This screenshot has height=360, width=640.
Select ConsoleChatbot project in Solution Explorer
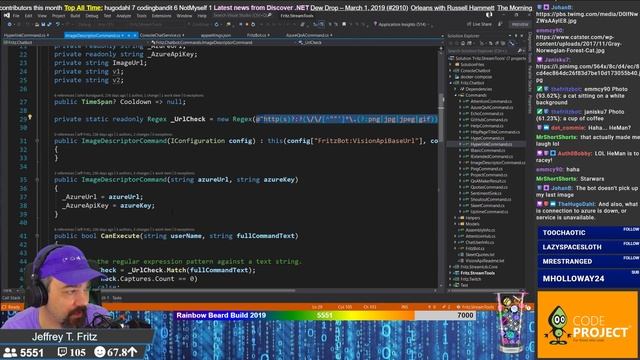click(x=475, y=71)
